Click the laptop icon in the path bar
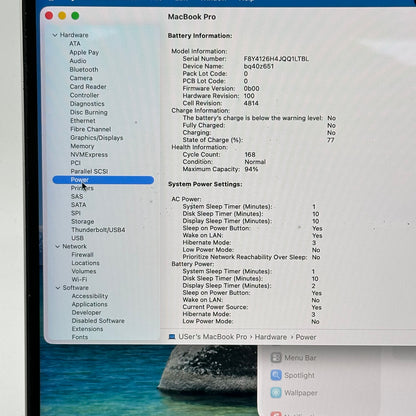416x416 pixels. coord(172,337)
